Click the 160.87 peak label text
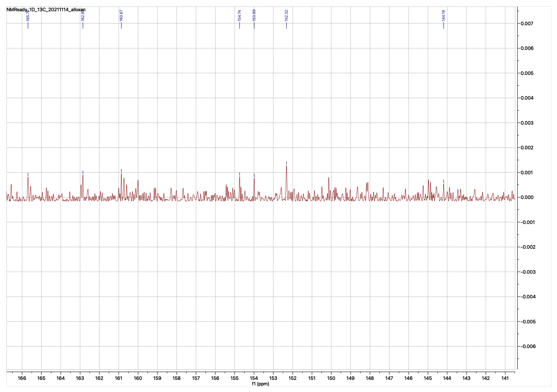This screenshot has width=557, height=392. click(121, 16)
